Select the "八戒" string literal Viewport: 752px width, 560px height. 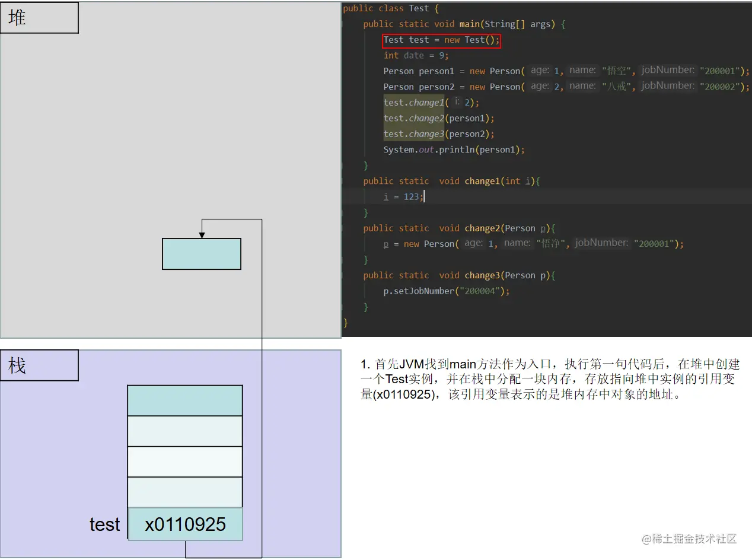click(x=617, y=86)
